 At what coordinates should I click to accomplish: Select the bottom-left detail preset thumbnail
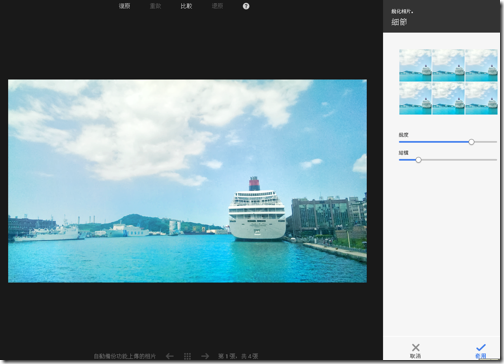click(415, 99)
